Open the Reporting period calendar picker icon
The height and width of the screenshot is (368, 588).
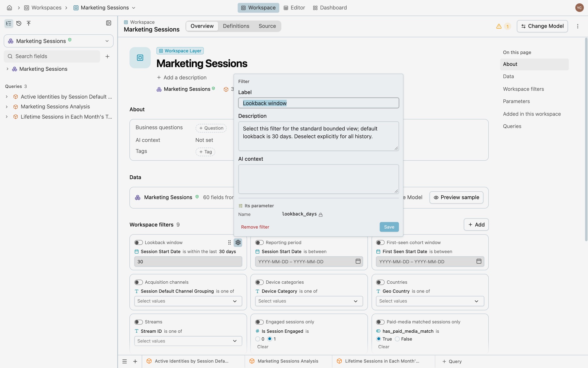tap(358, 261)
